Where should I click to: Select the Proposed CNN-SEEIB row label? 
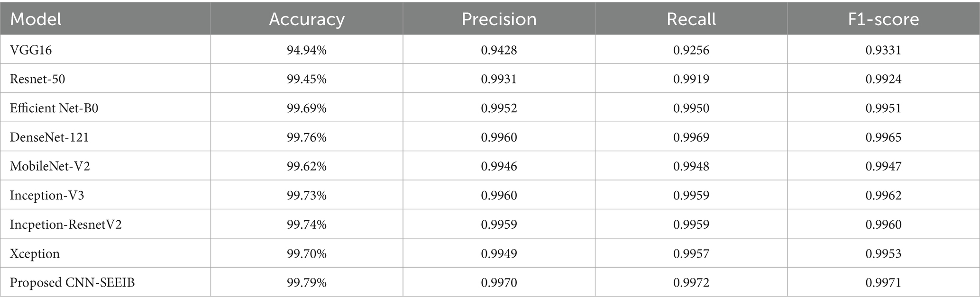coord(73,282)
